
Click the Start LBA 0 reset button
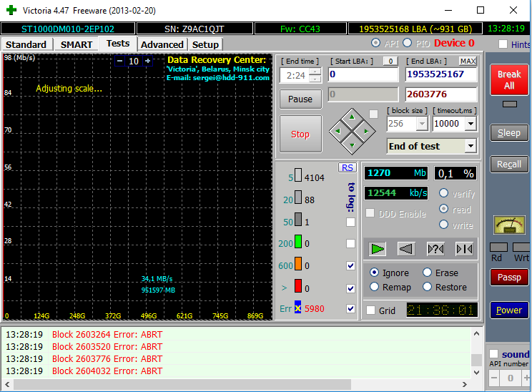(390, 61)
